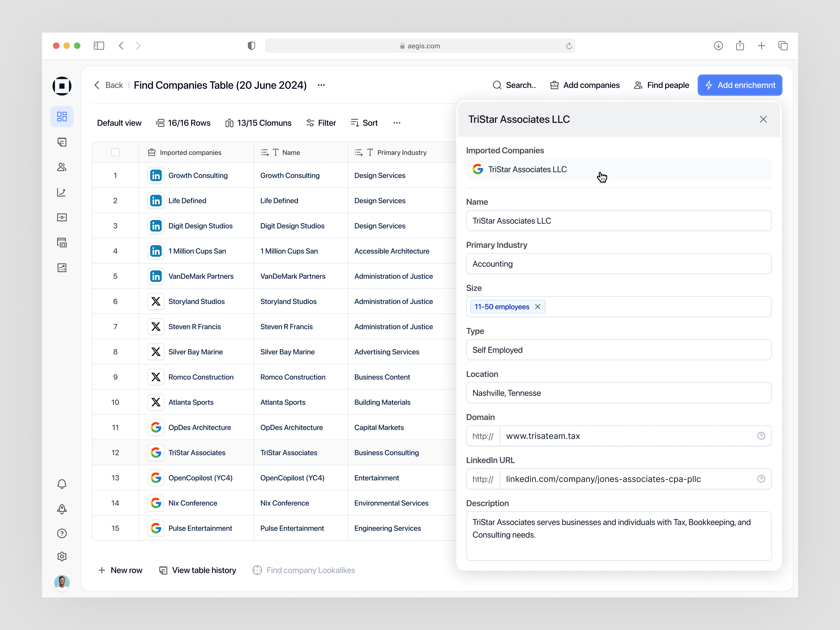This screenshot has width=840, height=630.
Task: Show browser tab overview
Action: 783,46
